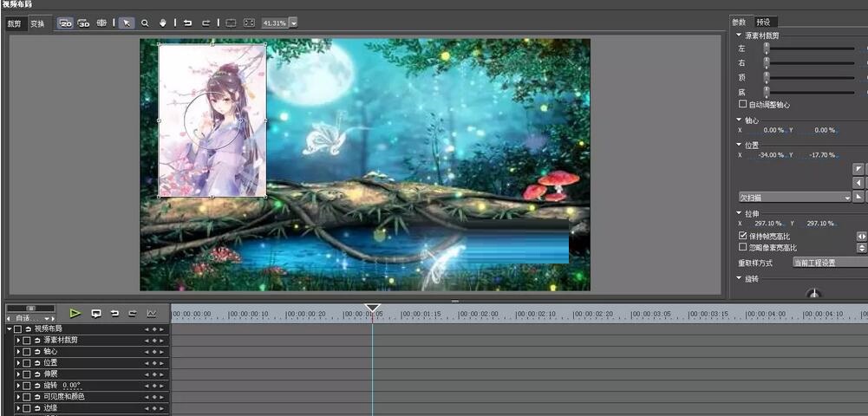Open the 欠扫描 dropdown

tap(794, 198)
